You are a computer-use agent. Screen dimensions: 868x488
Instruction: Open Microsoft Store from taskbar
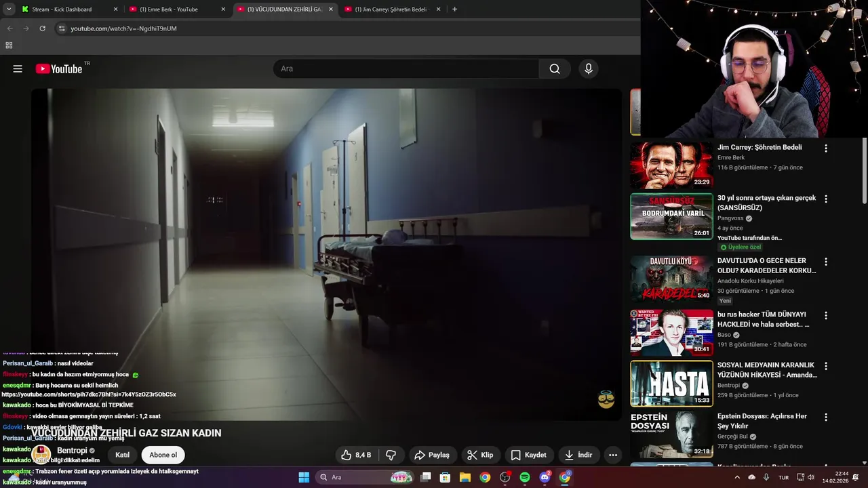tap(446, 477)
